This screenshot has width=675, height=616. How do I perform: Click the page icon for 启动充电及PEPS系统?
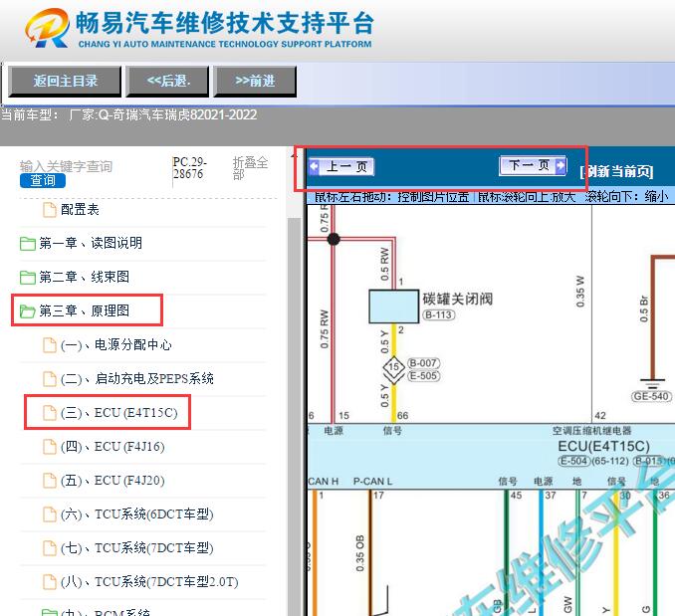[x=50, y=379]
